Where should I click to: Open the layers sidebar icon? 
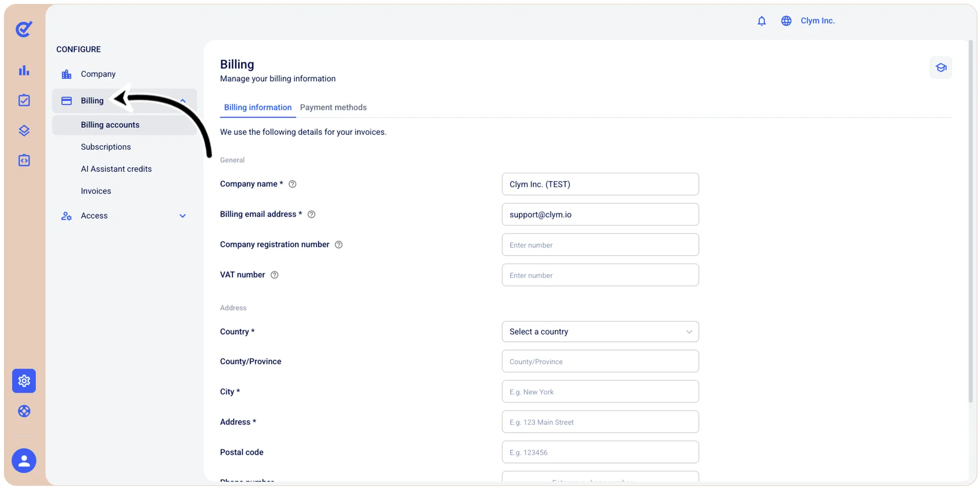click(x=24, y=130)
